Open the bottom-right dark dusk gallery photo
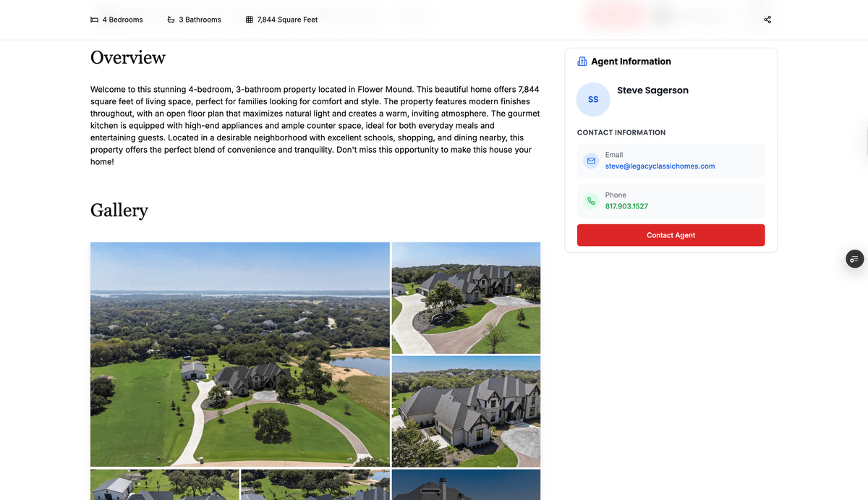 pyautogui.click(x=466, y=485)
